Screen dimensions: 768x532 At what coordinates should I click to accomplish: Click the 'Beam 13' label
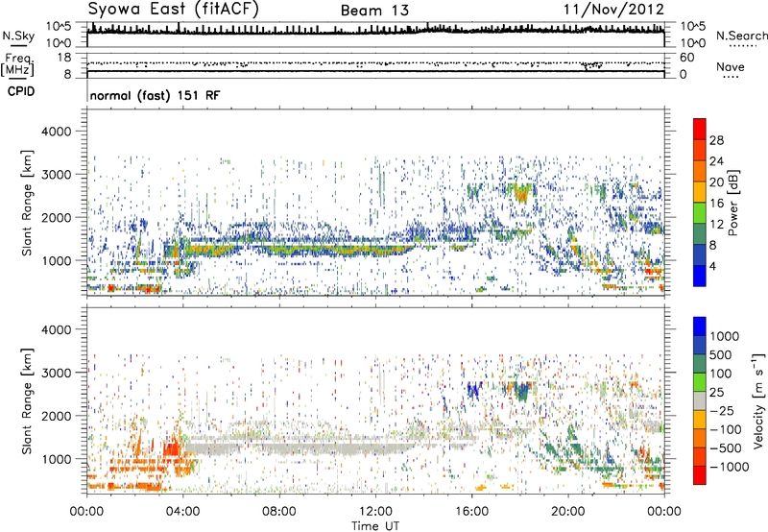(x=374, y=11)
